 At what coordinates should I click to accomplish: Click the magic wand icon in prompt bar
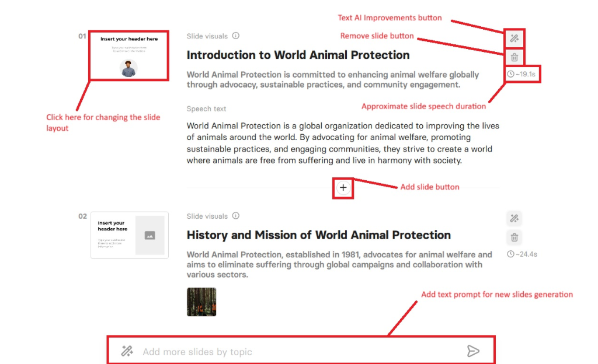tap(127, 351)
